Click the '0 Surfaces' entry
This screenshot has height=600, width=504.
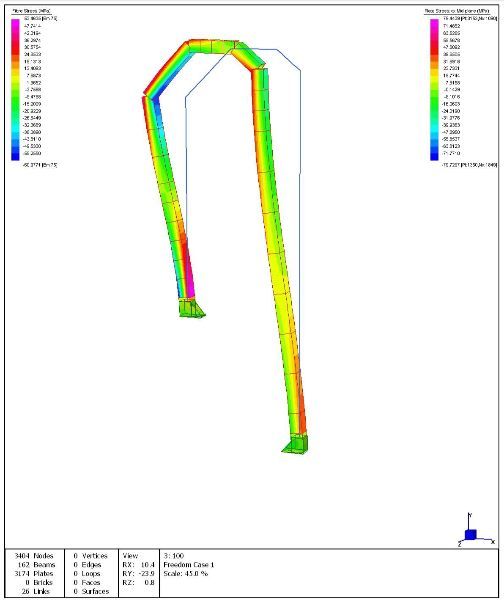(91, 591)
